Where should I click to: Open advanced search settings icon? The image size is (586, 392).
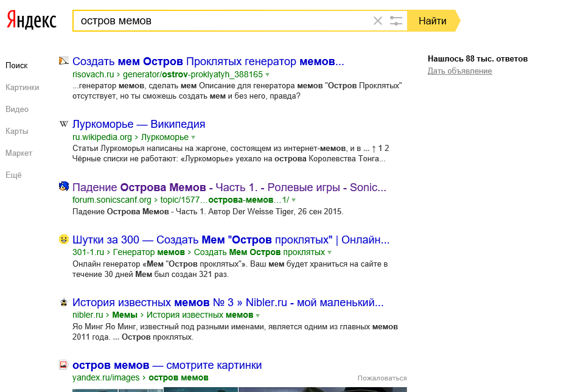pos(396,20)
